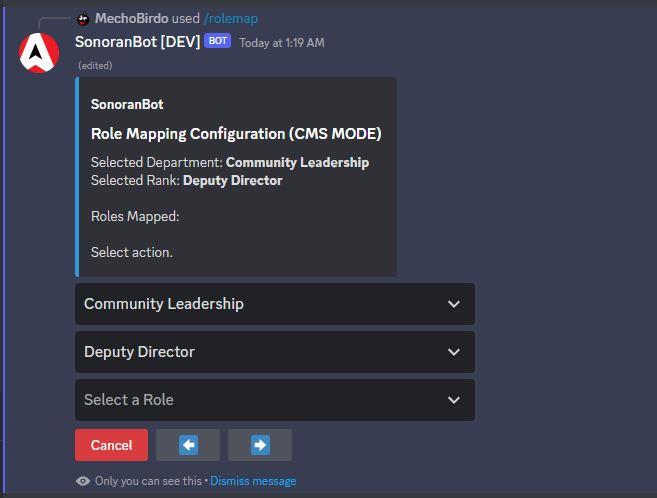657x498 pixels.
Task: Click the SonoranBot embed author name
Action: [127, 104]
